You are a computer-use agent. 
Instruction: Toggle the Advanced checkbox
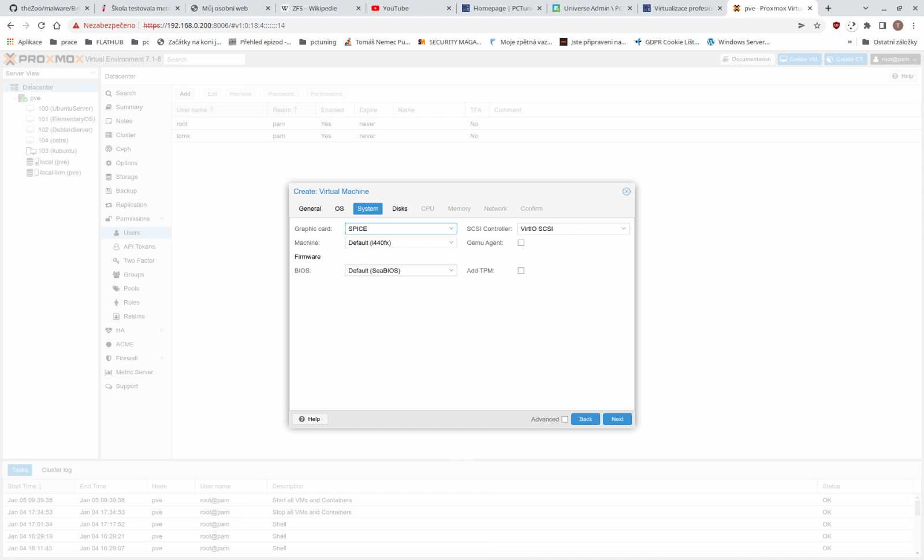tap(565, 419)
